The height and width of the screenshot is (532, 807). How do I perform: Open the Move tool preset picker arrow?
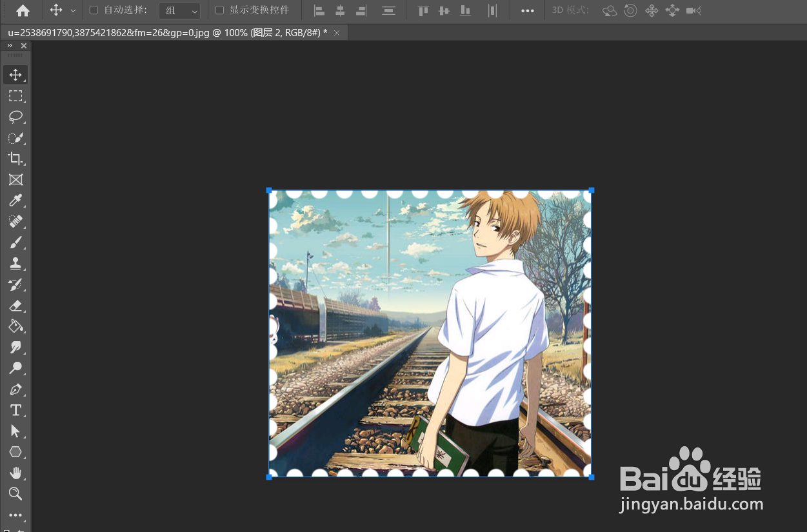(73, 11)
